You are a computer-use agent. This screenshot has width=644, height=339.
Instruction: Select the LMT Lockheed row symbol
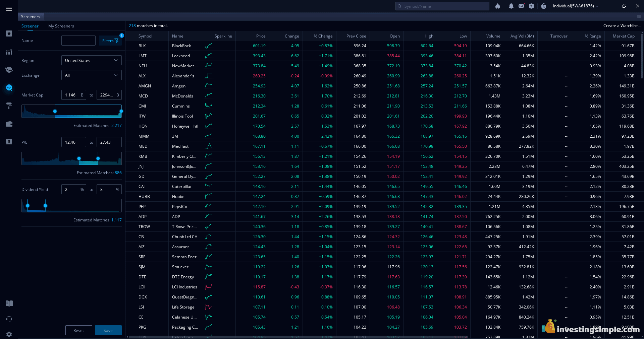point(143,56)
